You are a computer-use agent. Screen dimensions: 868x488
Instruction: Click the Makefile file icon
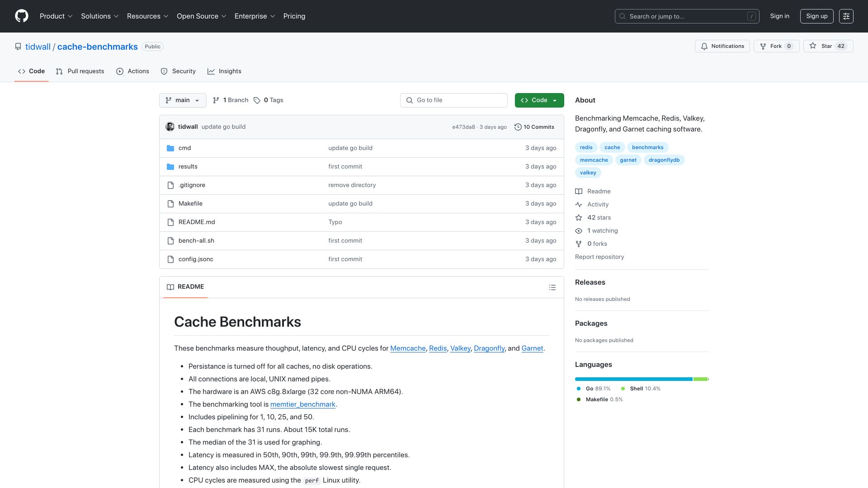(170, 204)
